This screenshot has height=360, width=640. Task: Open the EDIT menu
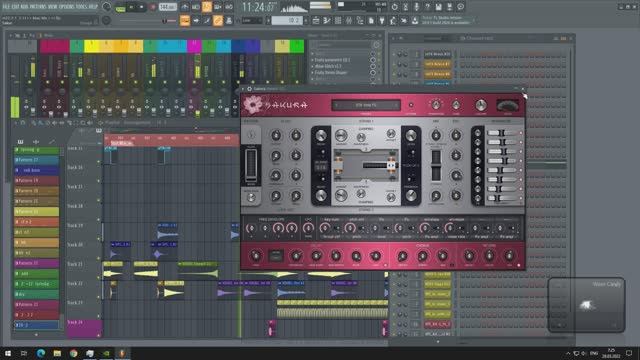[16, 7]
